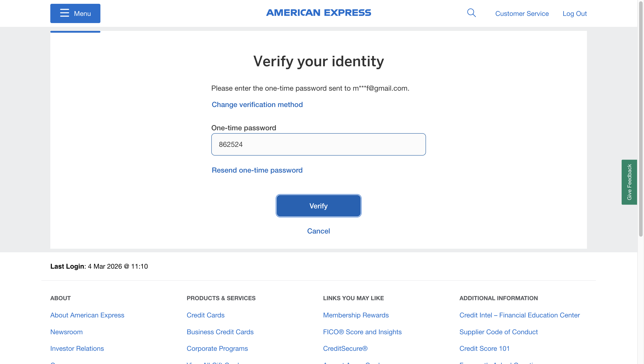Open Supplier Code of Conduct
Image resolution: width=644 pixels, height=364 pixels.
coord(498,332)
